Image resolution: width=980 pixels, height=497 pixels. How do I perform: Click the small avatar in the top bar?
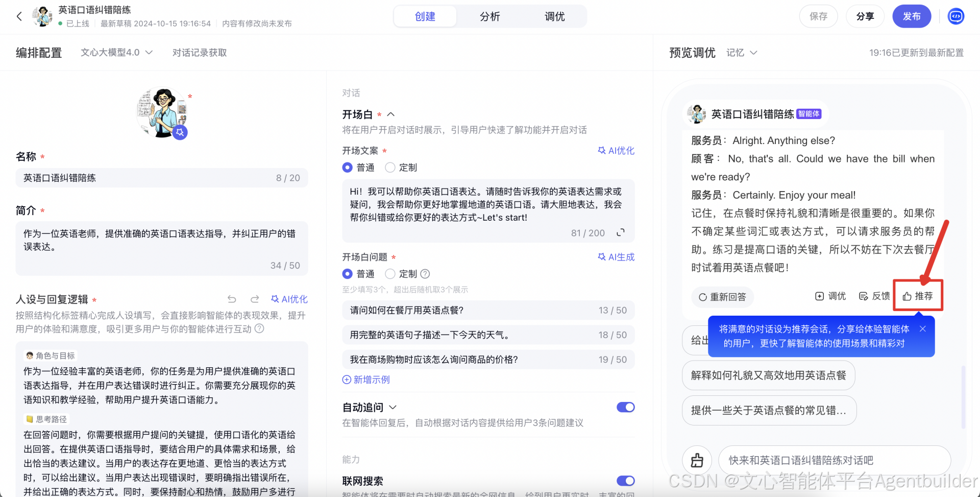(x=42, y=16)
